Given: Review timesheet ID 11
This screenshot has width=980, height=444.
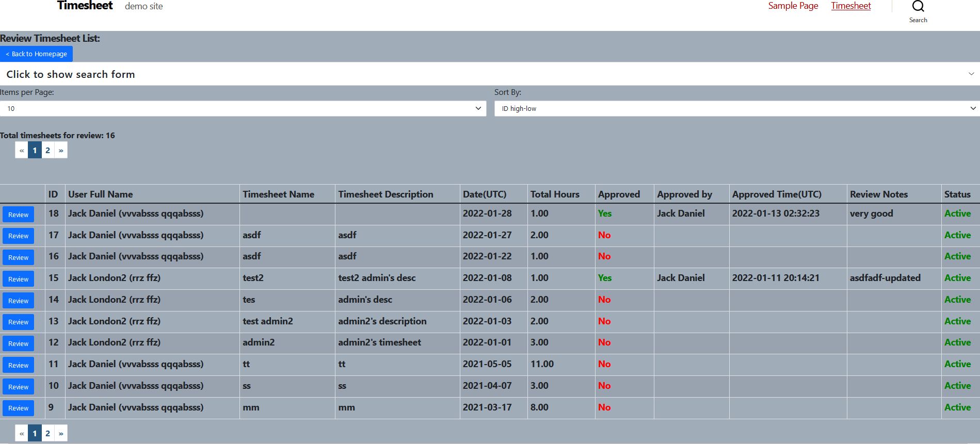Looking at the screenshot, I should pos(19,365).
